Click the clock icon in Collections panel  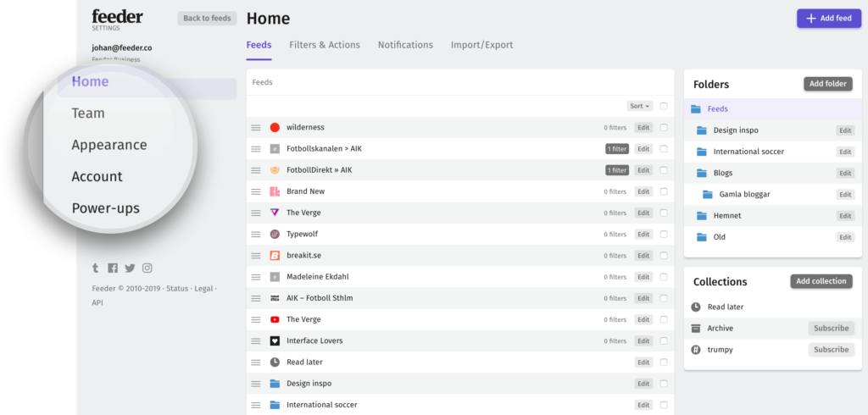[x=696, y=307]
